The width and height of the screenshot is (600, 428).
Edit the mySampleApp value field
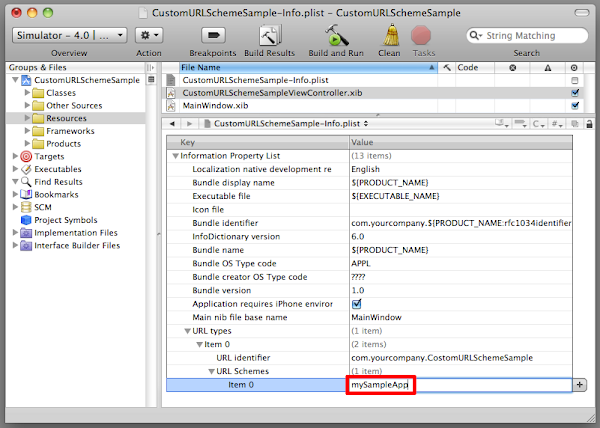(x=459, y=385)
